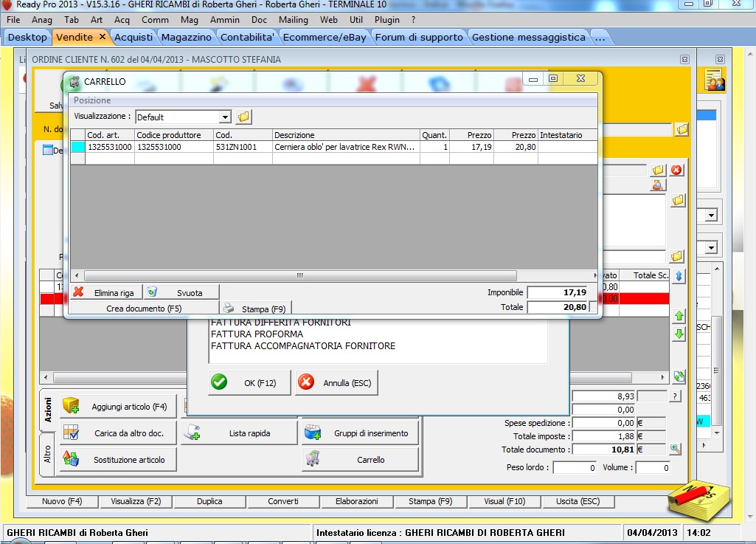
Task: Click Converti in bottom toolbar
Action: 283,501
